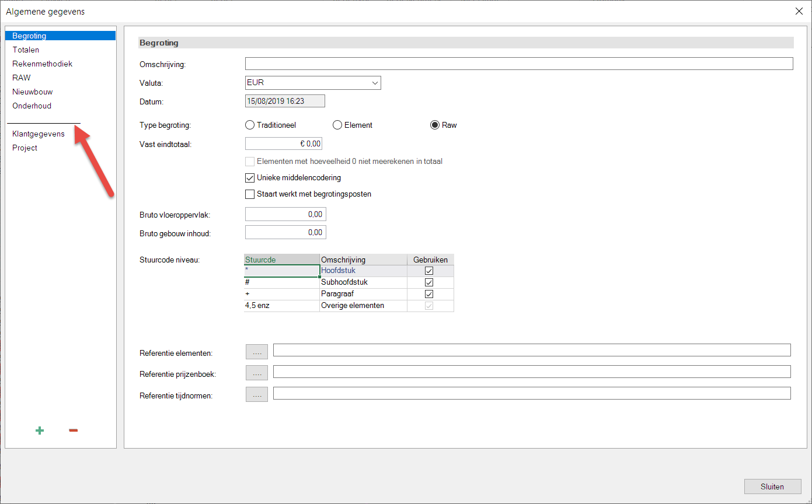Open the Totalen section

(x=26, y=50)
